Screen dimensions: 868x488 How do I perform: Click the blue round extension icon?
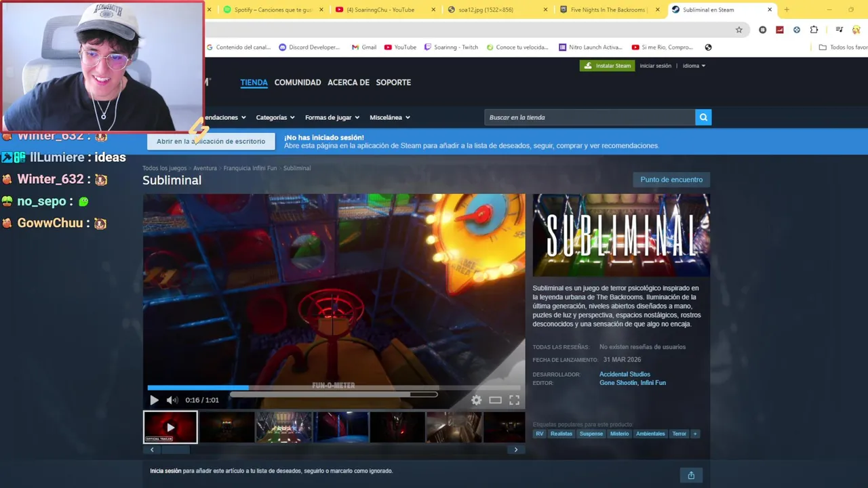click(797, 29)
